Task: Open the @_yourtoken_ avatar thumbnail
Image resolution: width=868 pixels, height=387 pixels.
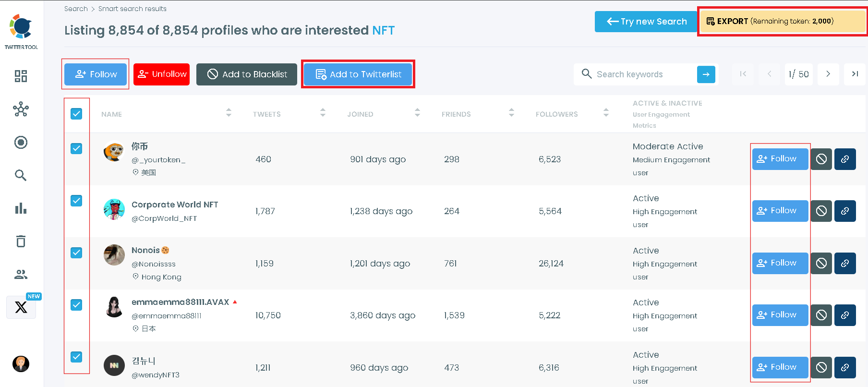Action: 114,152
